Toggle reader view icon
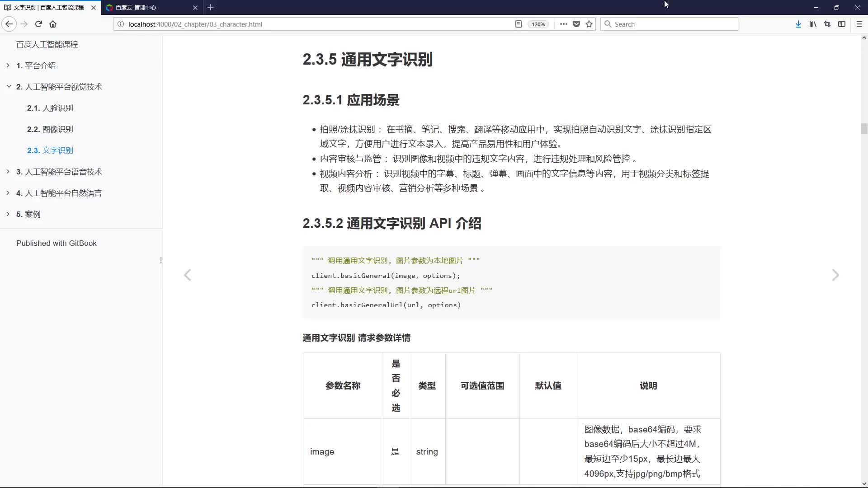The image size is (868, 488). [519, 24]
